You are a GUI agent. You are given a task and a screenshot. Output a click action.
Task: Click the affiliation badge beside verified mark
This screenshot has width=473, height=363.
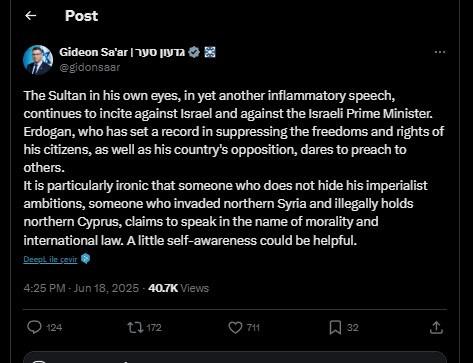pos(210,52)
